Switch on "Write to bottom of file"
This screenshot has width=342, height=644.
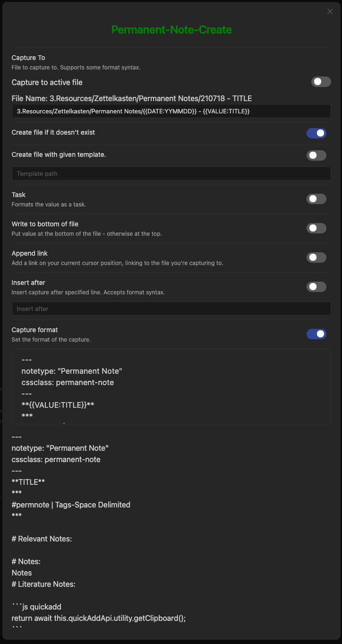(x=316, y=228)
